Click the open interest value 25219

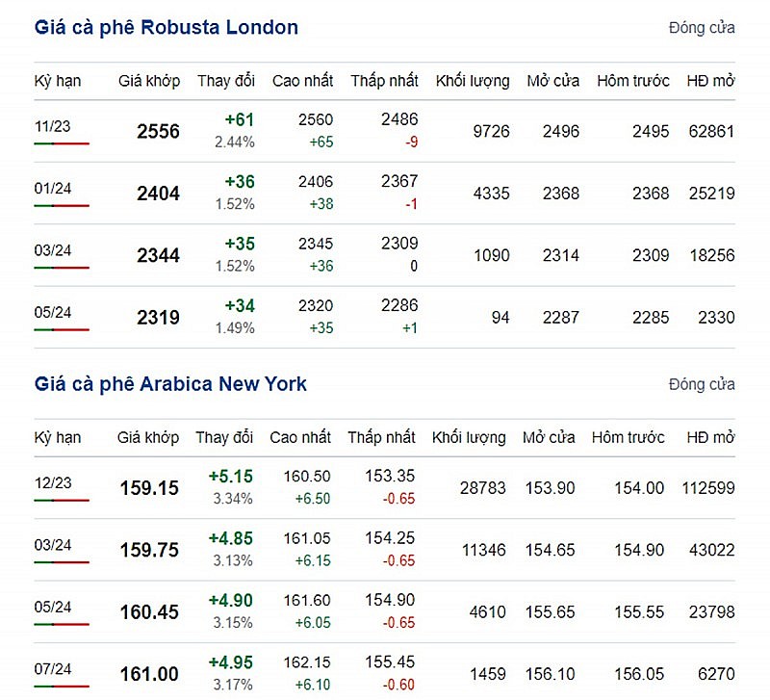pos(711,194)
